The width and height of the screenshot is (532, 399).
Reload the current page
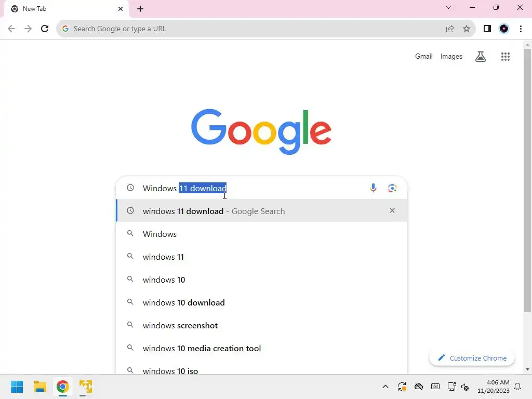click(x=45, y=29)
